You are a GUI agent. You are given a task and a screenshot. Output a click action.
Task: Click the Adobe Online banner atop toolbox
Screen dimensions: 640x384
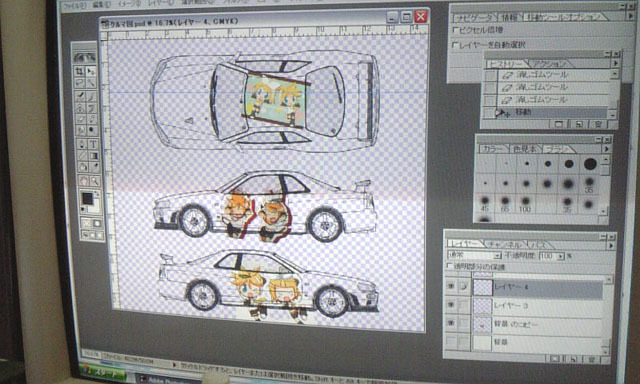coord(84,58)
